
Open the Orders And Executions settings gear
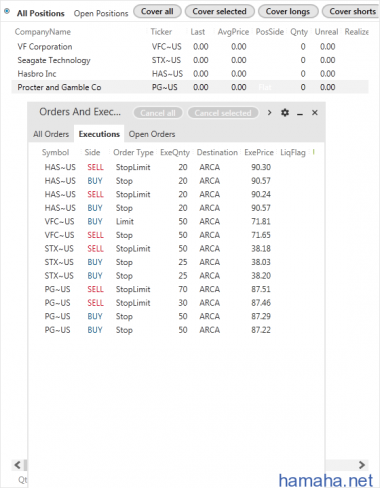[285, 113]
